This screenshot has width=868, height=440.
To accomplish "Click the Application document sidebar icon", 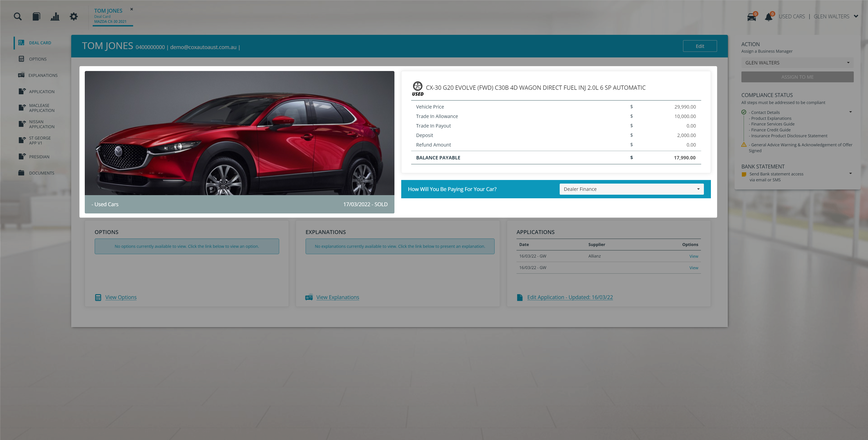I will click(x=22, y=91).
